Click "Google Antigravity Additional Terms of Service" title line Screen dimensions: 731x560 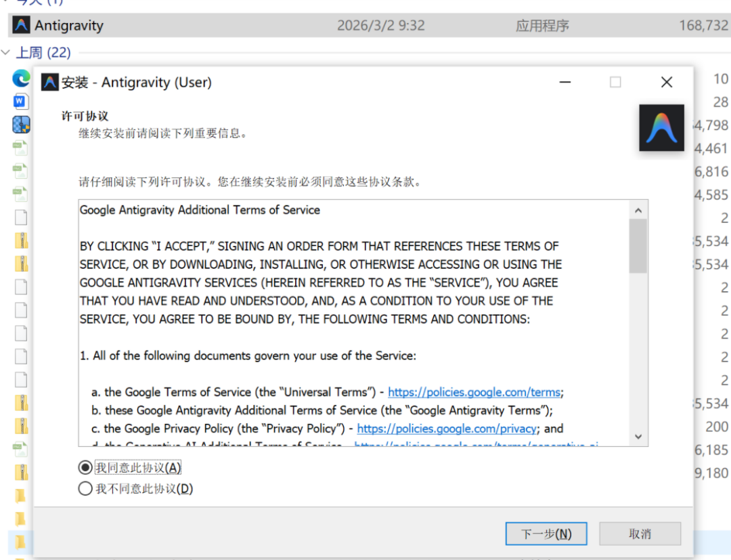click(x=200, y=210)
